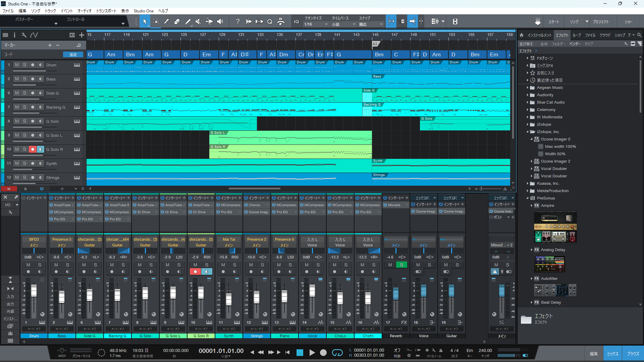
Task: Solo the Bass track
Action: click(x=24, y=79)
